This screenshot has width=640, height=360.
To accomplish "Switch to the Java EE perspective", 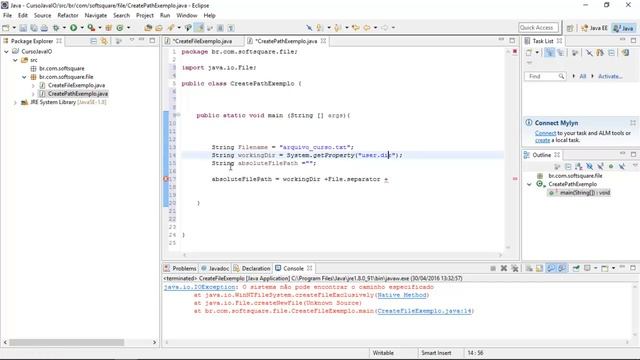I will tap(594, 28).
